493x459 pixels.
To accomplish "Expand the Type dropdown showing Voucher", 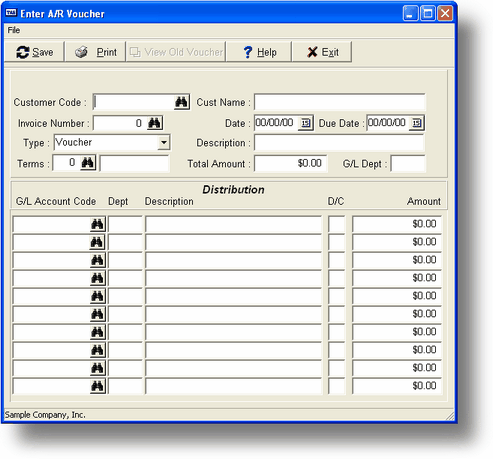I will (x=164, y=143).
